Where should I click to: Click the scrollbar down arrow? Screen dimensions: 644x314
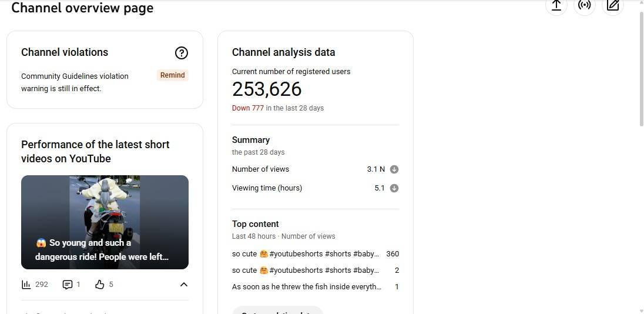coord(640,310)
